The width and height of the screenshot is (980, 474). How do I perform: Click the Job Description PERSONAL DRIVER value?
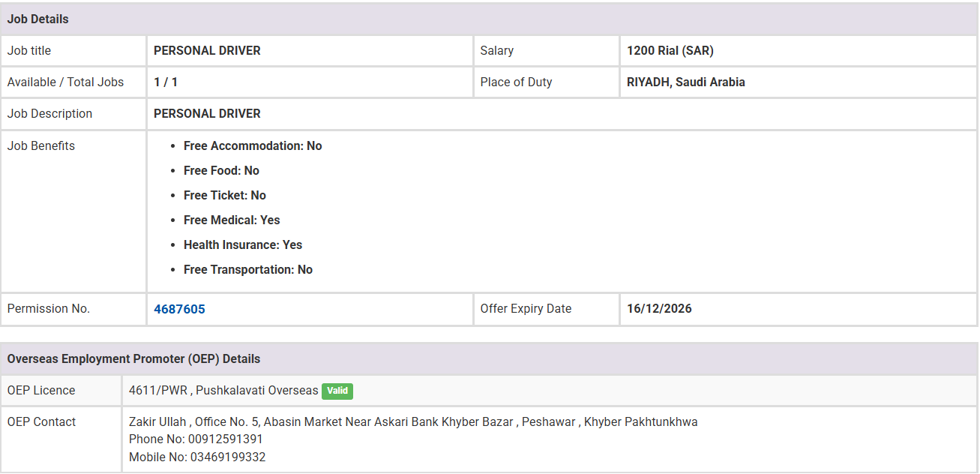[207, 114]
